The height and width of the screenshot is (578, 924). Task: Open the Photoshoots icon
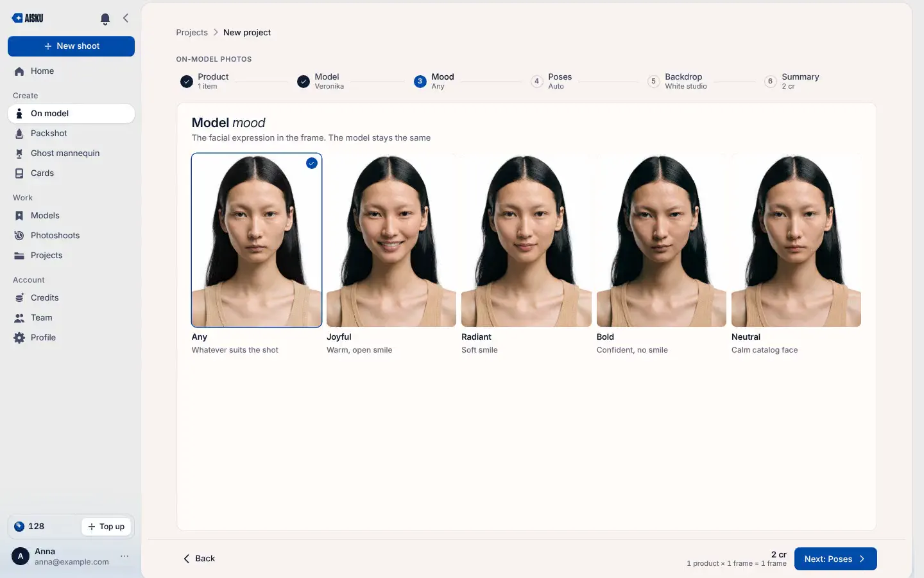[19, 236]
